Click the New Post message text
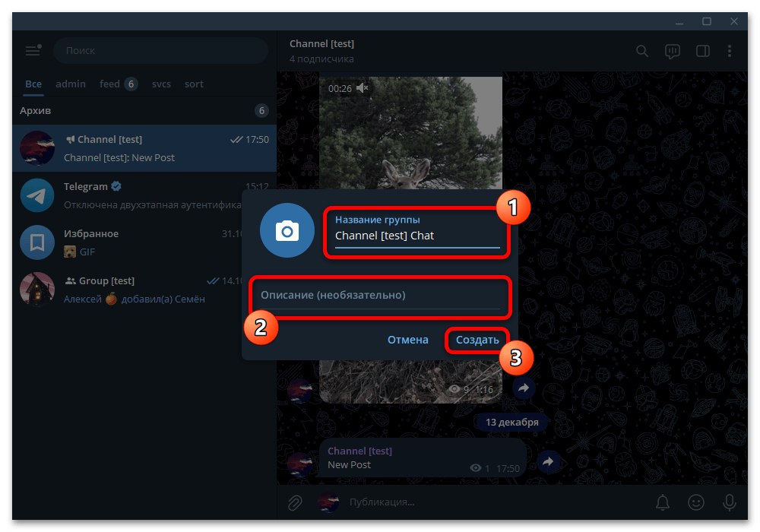The height and width of the screenshot is (532, 760). pyautogui.click(x=349, y=464)
